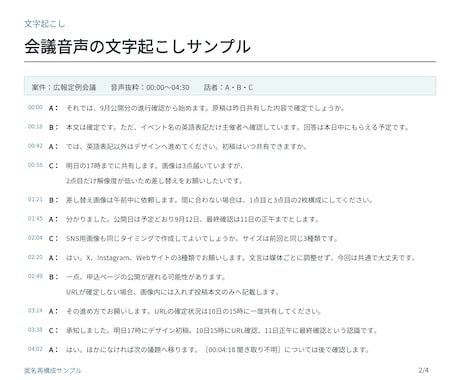Screen dimensions: 460x380
Task: Select the 00:00 timestamp
Action: coord(35,107)
